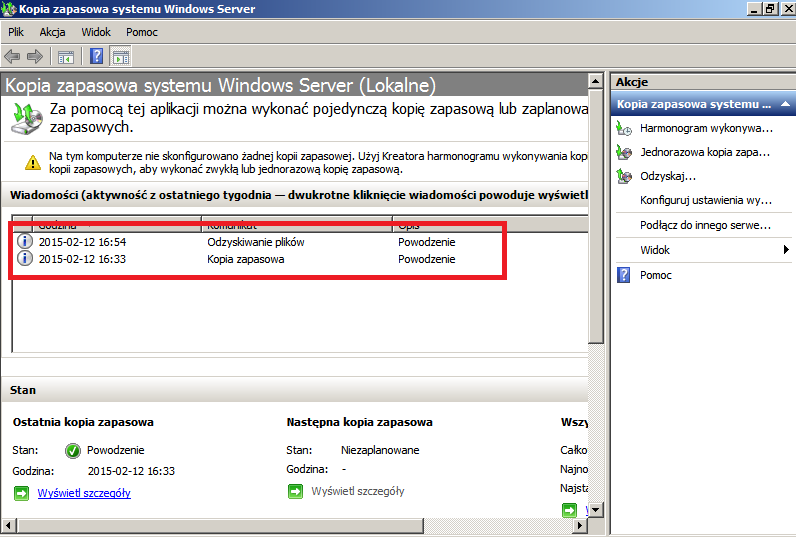Screen dimensions: 796x537
Task: Click Wyświetl szczegóły under Następna kopia zapasowa
Action: [x=358, y=491]
